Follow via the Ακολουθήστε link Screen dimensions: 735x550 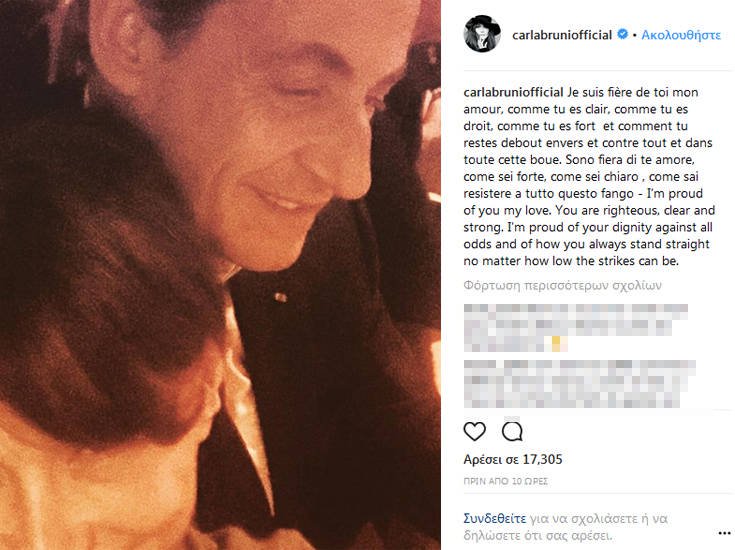[x=681, y=35]
